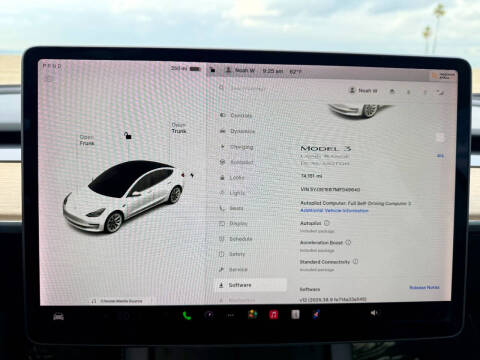Tap the white Model 3 car image

click(123, 197)
